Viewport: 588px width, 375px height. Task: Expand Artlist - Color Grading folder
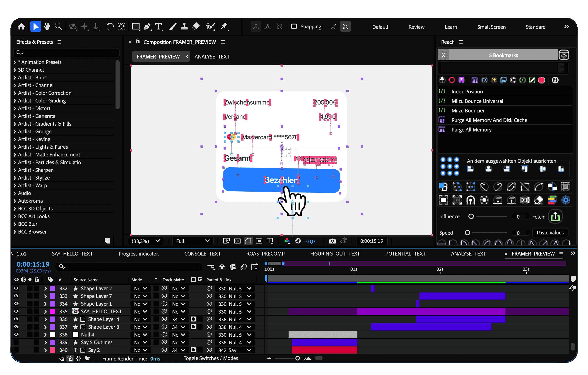point(15,101)
